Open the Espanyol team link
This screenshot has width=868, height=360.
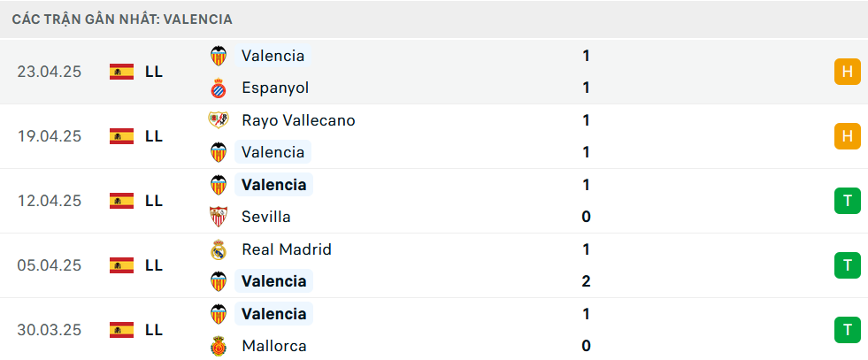[x=275, y=88]
